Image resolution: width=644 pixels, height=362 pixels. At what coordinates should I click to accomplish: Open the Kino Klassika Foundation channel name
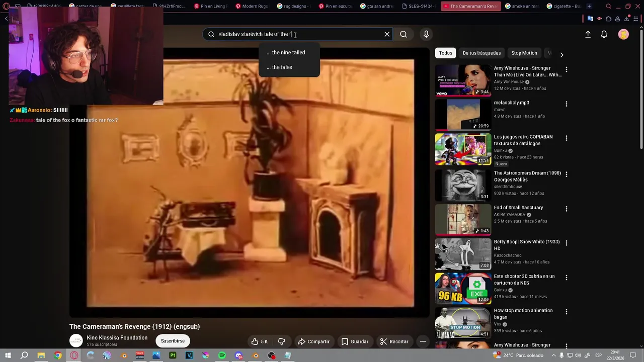[117, 338]
